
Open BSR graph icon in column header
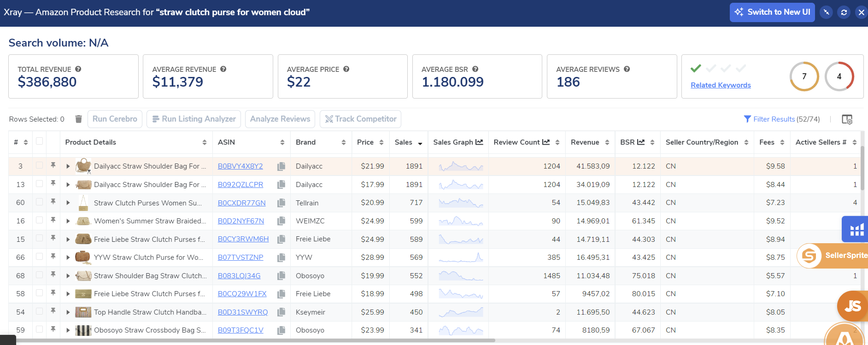[641, 142]
